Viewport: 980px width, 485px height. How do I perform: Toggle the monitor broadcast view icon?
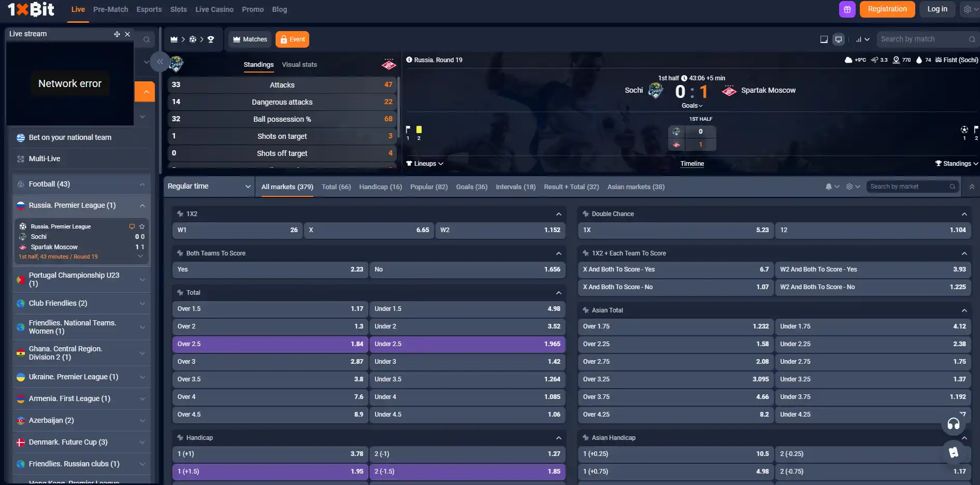[839, 39]
